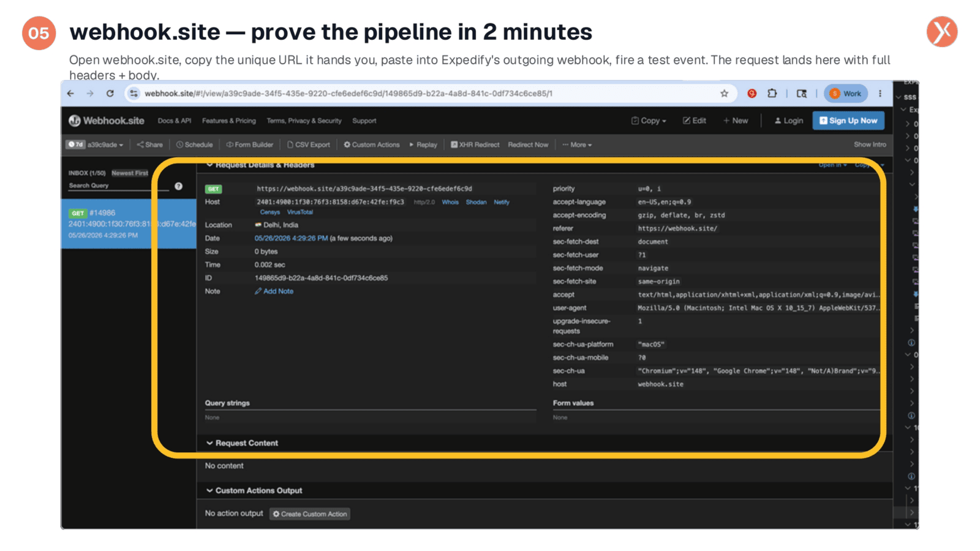980x551 pixels.
Task: Bookmark this page with the star icon
Action: (x=725, y=94)
